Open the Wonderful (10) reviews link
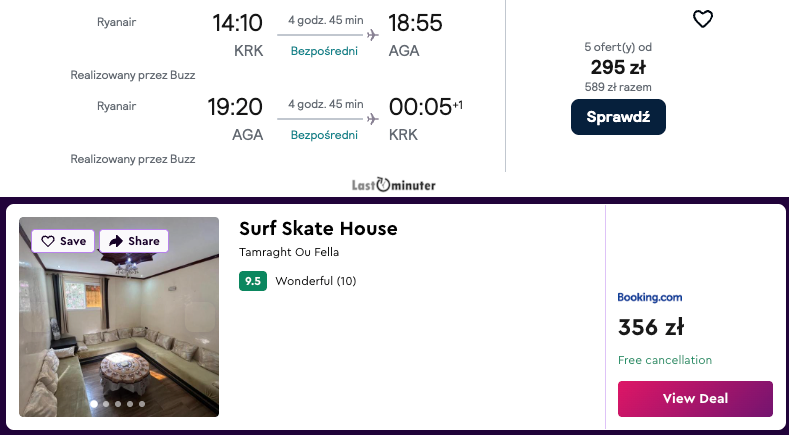This screenshot has height=435, width=789. click(315, 281)
